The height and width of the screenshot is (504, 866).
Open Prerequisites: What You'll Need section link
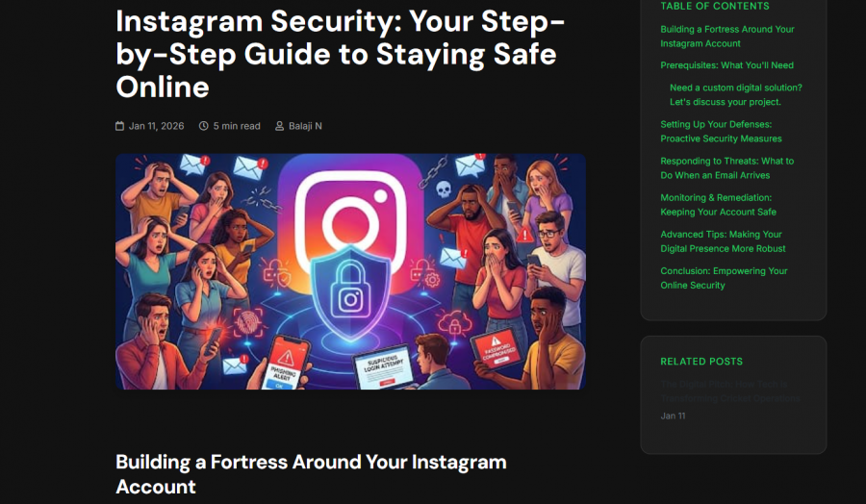click(x=726, y=65)
